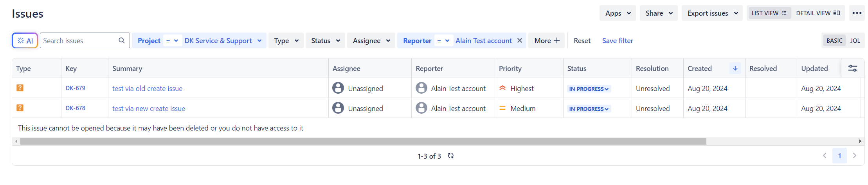Click the Alain Test account reporter value

(x=483, y=40)
